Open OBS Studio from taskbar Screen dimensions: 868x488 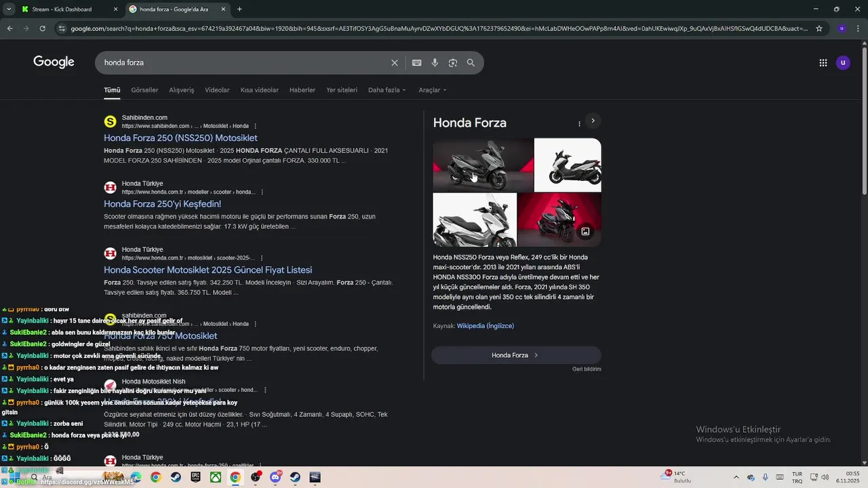point(255,477)
